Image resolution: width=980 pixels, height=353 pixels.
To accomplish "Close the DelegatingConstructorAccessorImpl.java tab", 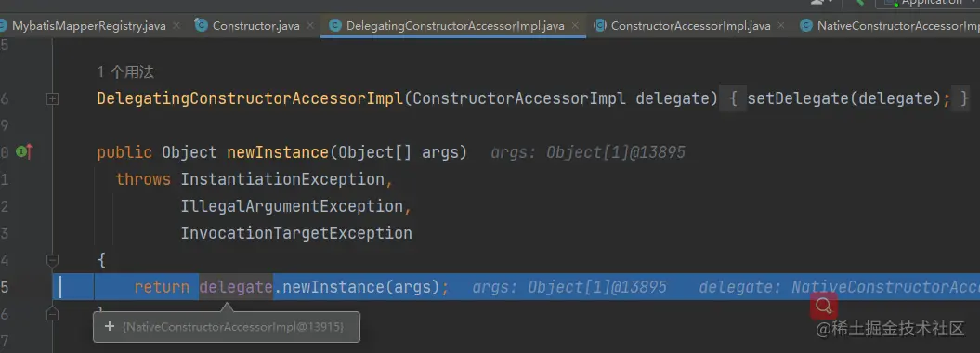I will tap(575, 26).
